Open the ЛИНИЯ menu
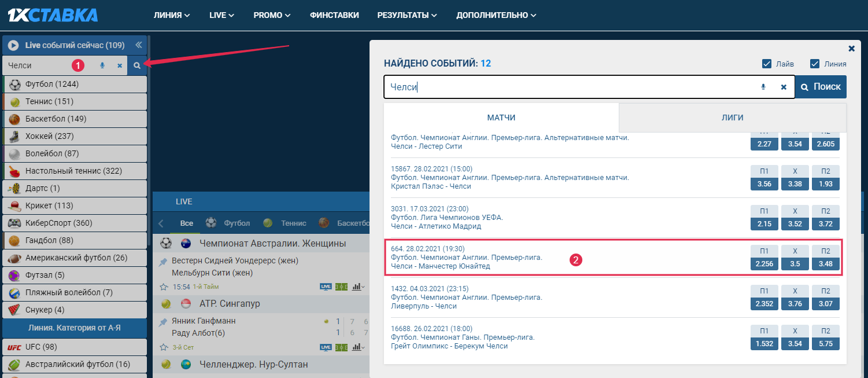The image size is (868, 378). pos(172,15)
